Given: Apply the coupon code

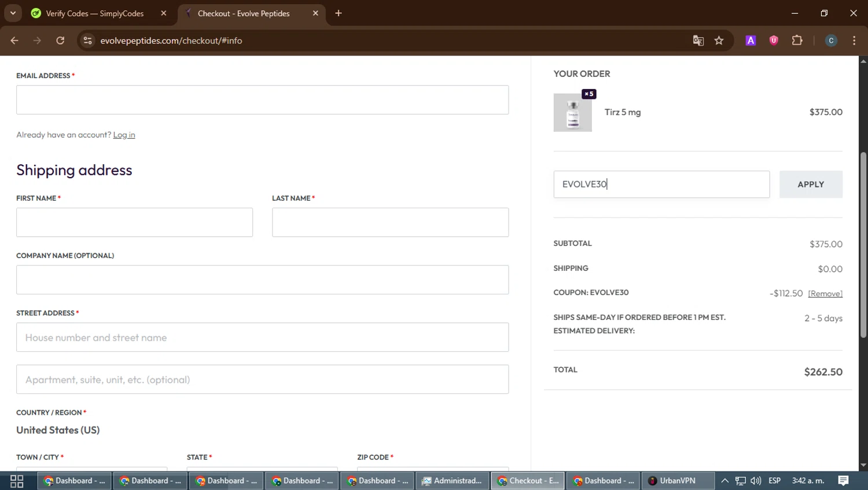Looking at the screenshot, I should [811, 185].
